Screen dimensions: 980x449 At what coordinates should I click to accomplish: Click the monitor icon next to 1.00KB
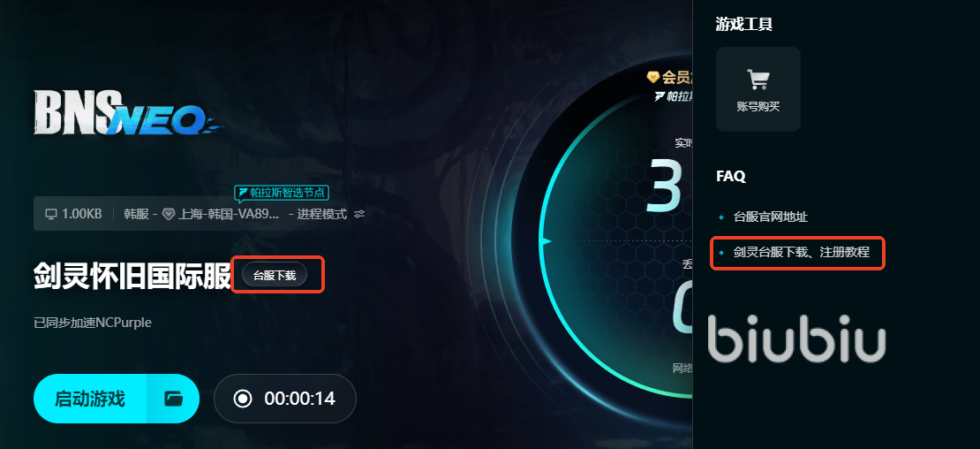51,214
